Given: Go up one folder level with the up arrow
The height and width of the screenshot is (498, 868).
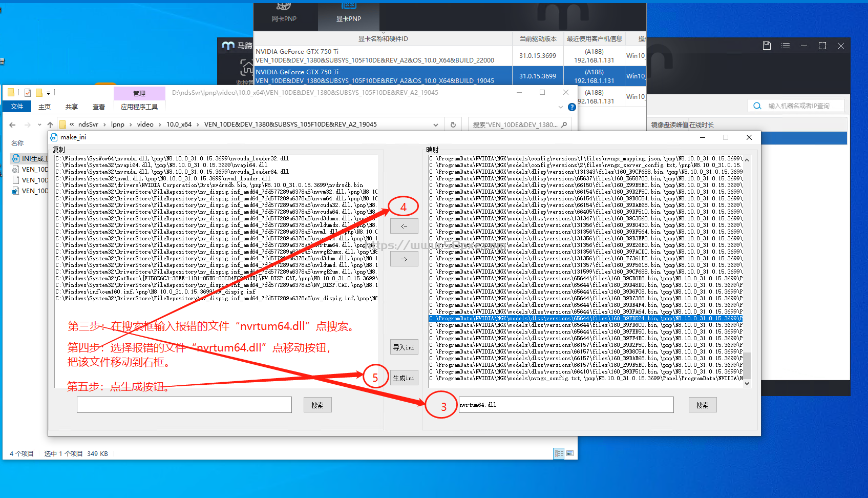Looking at the screenshot, I should [50, 125].
